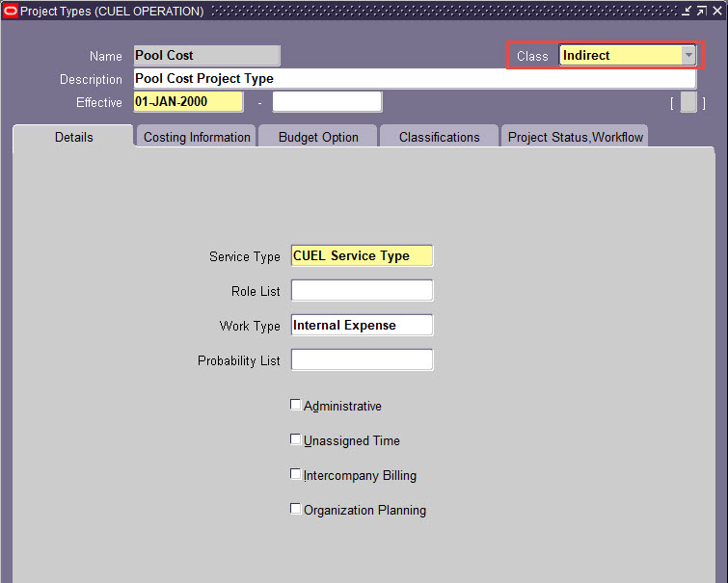Click the 'Project Types (CUEL OPERATION)' window title
The width and height of the screenshot is (728, 583).
pos(112,12)
